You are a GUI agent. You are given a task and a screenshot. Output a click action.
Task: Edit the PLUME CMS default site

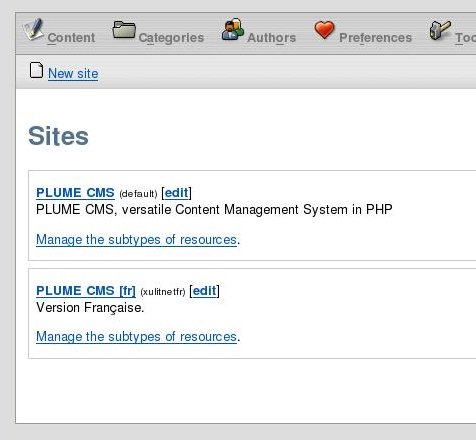coord(177,193)
